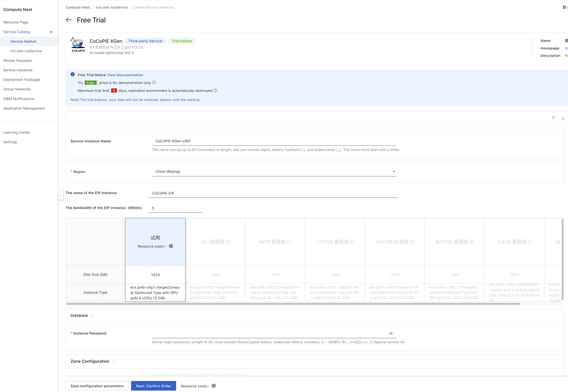Click Save configuration parameters button
This screenshot has height=392, width=568.
click(97, 386)
